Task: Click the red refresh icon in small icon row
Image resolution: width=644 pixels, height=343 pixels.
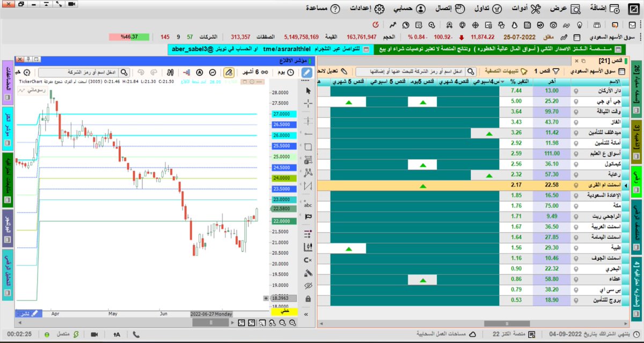Action: pos(375,25)
